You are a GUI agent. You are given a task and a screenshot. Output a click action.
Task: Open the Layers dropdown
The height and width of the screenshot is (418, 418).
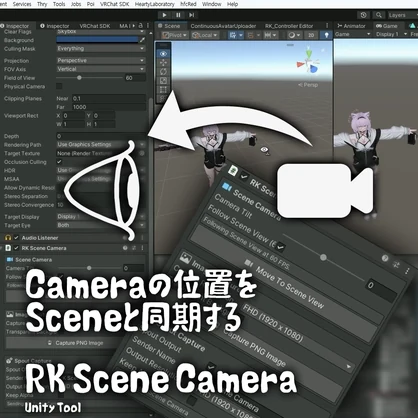click(x=402, y=15)
